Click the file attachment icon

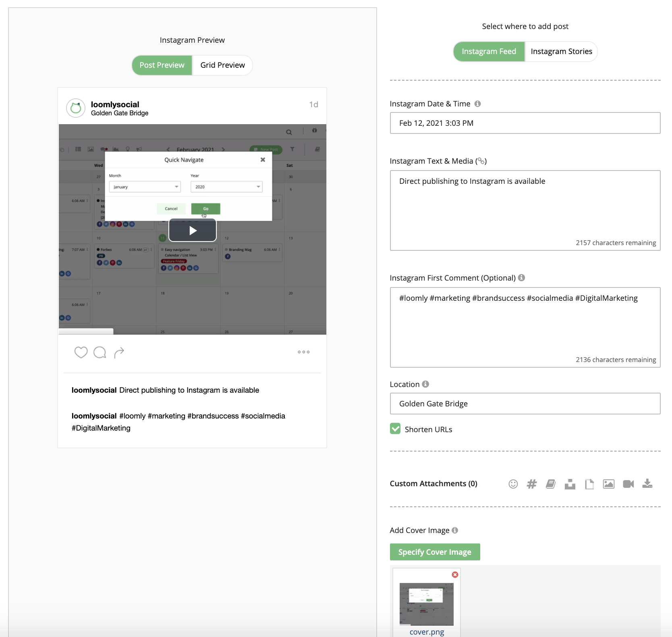point(589,484)
